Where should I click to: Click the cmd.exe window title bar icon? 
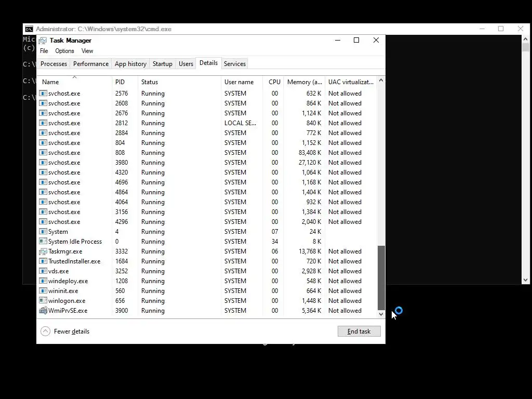[x=29, y=29]
